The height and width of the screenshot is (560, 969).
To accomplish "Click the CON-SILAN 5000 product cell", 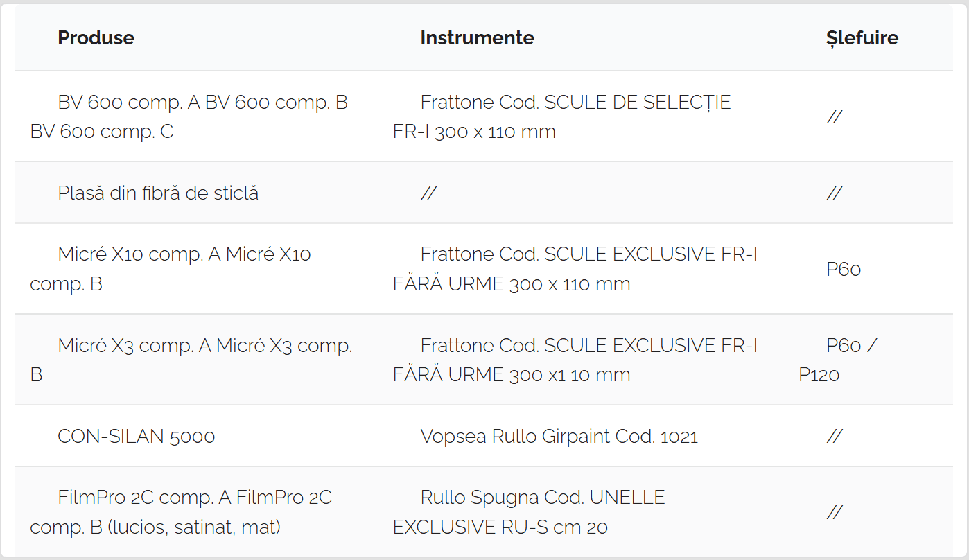I will coord(137,436).
